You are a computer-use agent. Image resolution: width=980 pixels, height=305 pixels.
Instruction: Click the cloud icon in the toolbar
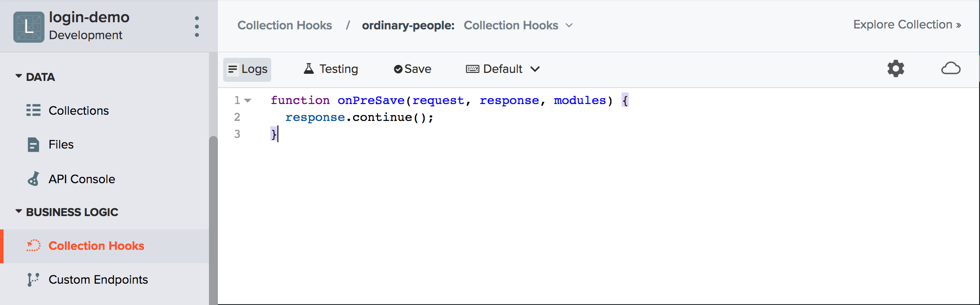coord(951,69)
